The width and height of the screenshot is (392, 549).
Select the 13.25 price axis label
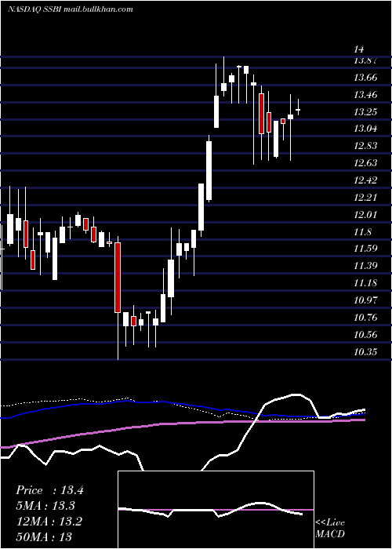click(366, 112)
